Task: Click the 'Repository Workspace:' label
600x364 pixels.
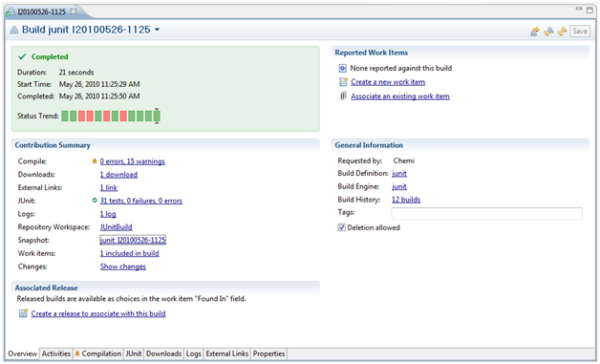Action: 54,227
